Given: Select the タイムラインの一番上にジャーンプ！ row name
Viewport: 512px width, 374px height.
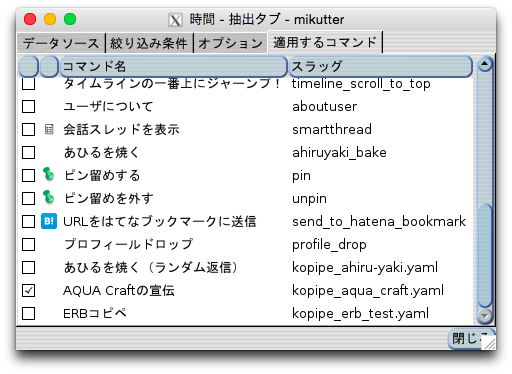Looking at the screenshot, I should tap(172, 84).
